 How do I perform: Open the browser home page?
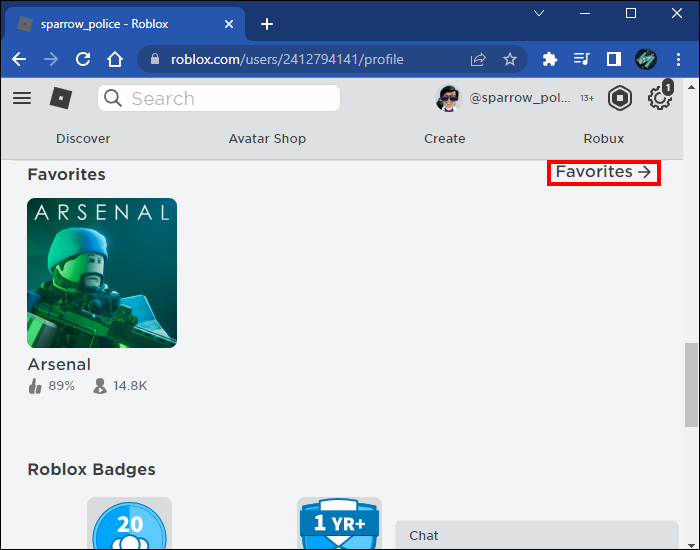pyautogui.click(x=115, y=59)
